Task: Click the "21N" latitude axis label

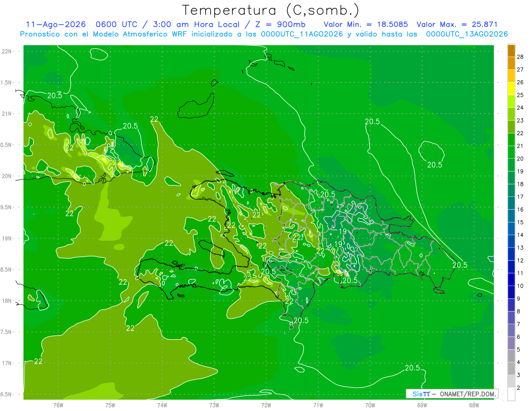Action: point(8,114)
